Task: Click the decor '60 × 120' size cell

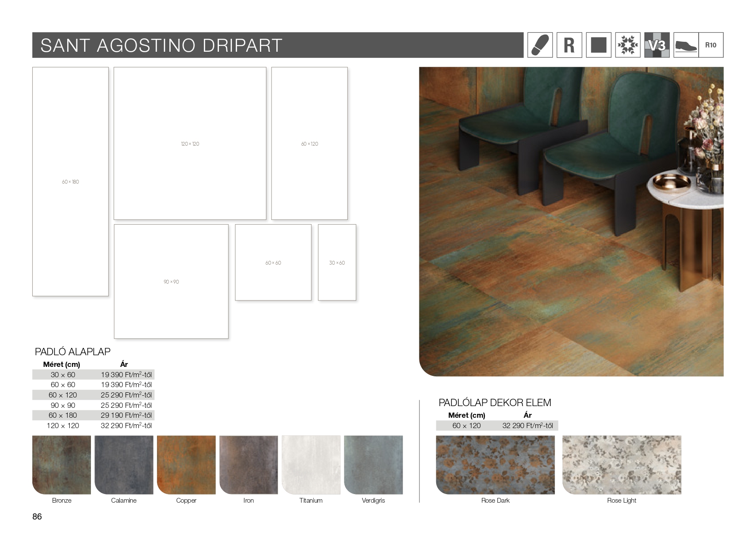Action: pos(467,425)
